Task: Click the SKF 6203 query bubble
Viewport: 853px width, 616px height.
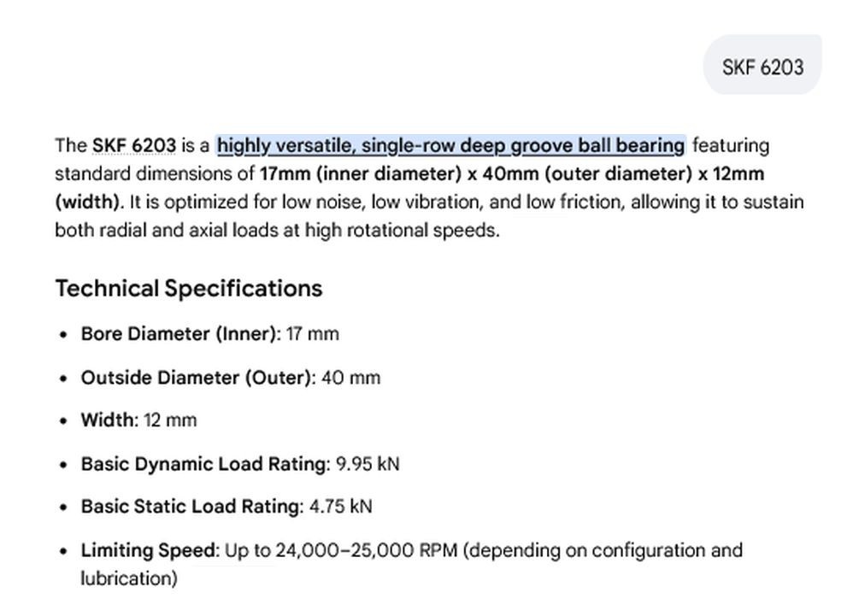Action: (762, 65)
